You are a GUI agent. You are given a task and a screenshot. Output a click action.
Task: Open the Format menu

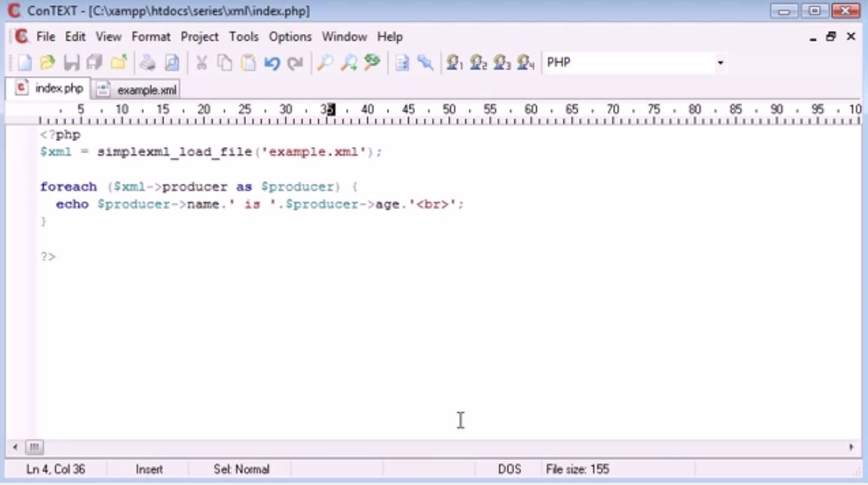pyautogui.click(x=151, y=36)
